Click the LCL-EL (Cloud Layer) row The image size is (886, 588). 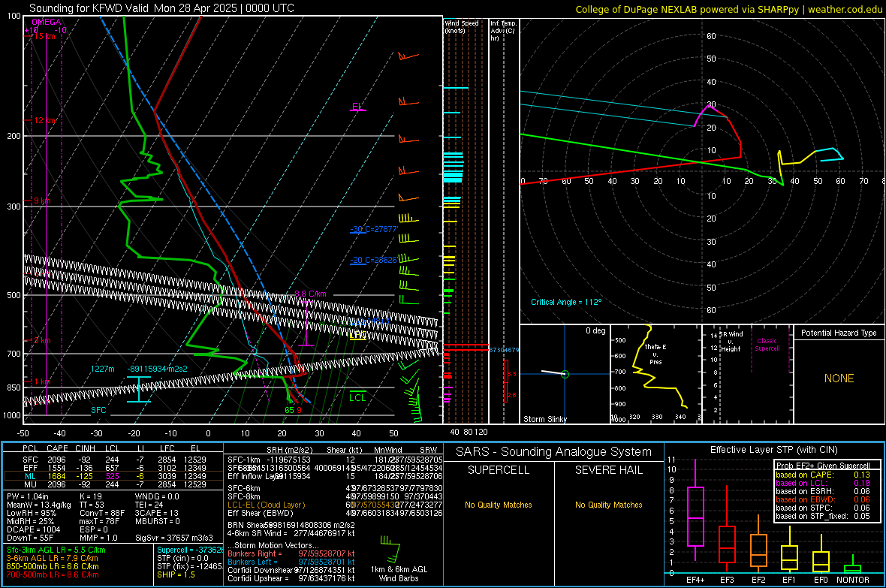click(x=335, y=505)
